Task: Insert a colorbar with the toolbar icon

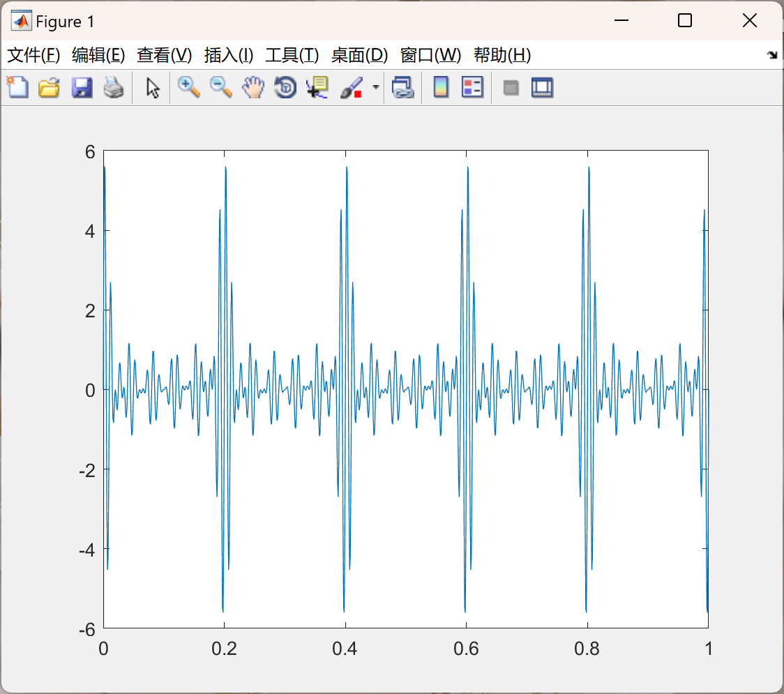Action: [441, 87]
